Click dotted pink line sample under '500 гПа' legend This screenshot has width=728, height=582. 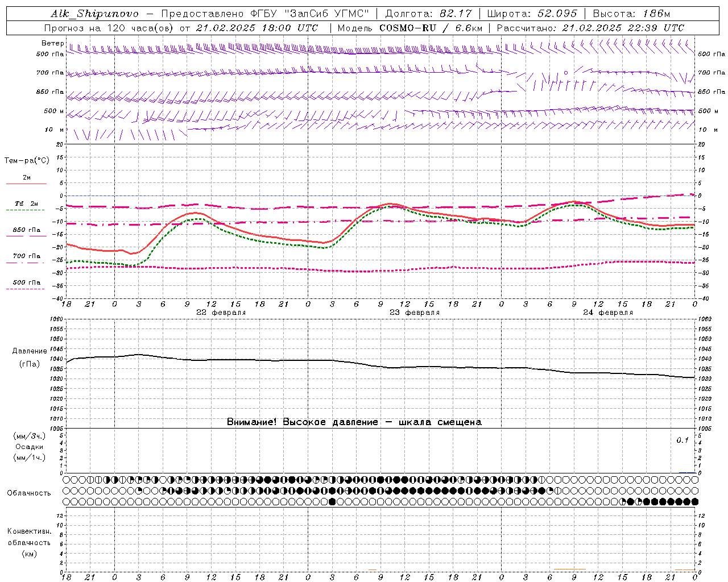click(25, 289)
